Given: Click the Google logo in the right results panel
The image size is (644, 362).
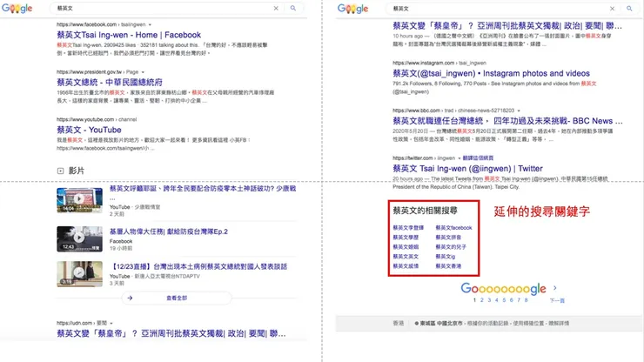Looking at the screenshot, I should [x=352, y=9].
